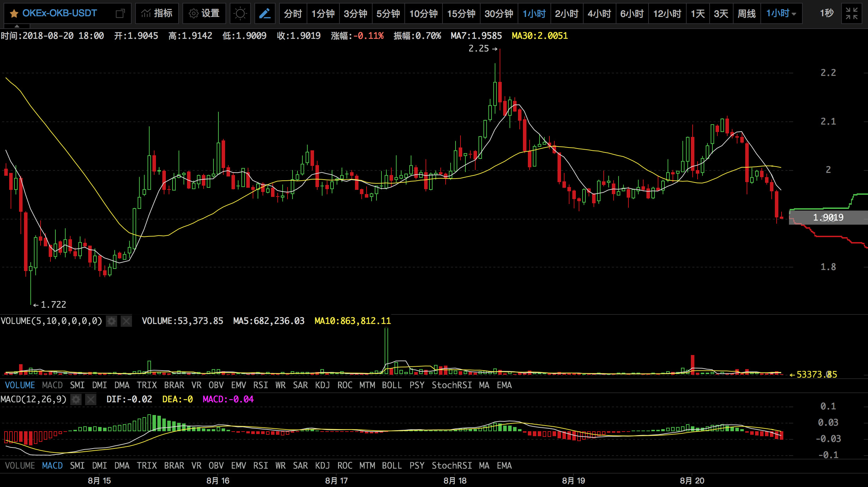Image resolution: width=868 pixels, height=487 pixels.
Task: Select the 4小时 interval
Action: point(599,13)
